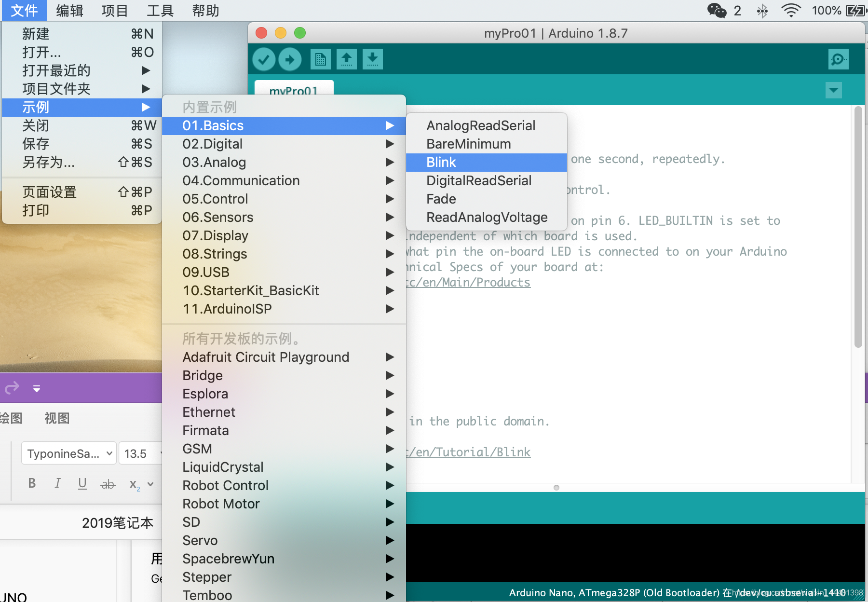
Task: Choose 打印 from the file menu
Action: click(82, 210)
